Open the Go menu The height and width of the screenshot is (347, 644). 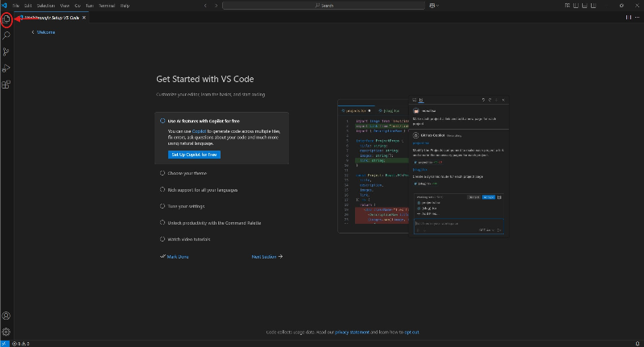point(77,6)
